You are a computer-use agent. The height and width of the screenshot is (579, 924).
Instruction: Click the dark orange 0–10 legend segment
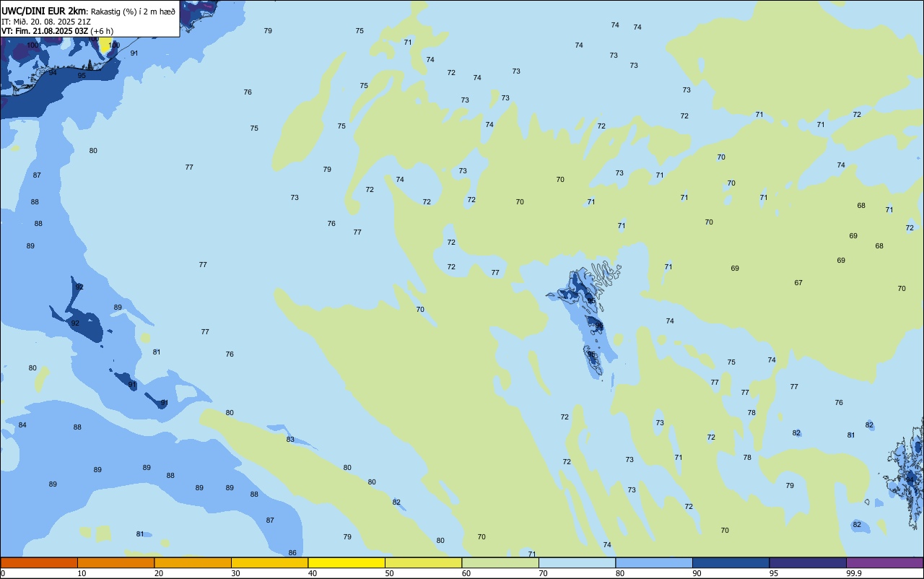pos(39,562)
